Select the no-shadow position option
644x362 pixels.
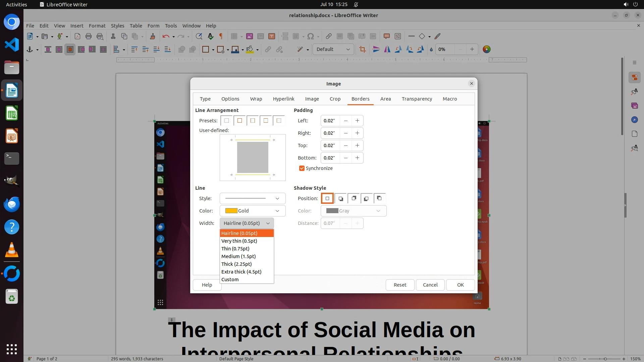327,198
